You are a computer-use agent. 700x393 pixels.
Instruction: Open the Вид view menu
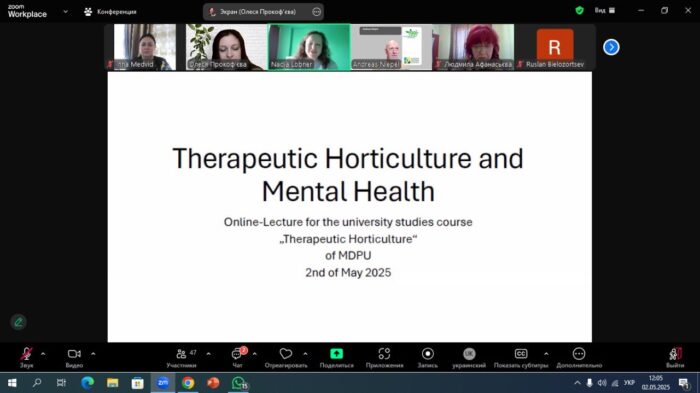605,10
